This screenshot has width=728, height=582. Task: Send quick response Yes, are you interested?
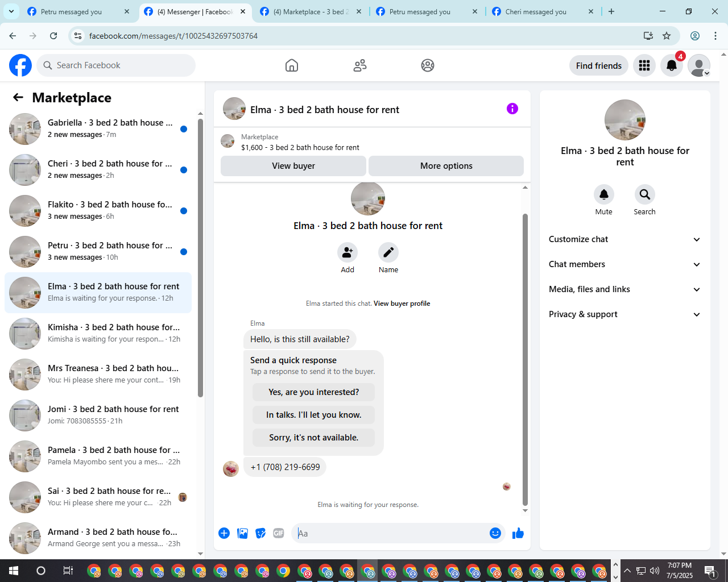(x=314, y=392)
